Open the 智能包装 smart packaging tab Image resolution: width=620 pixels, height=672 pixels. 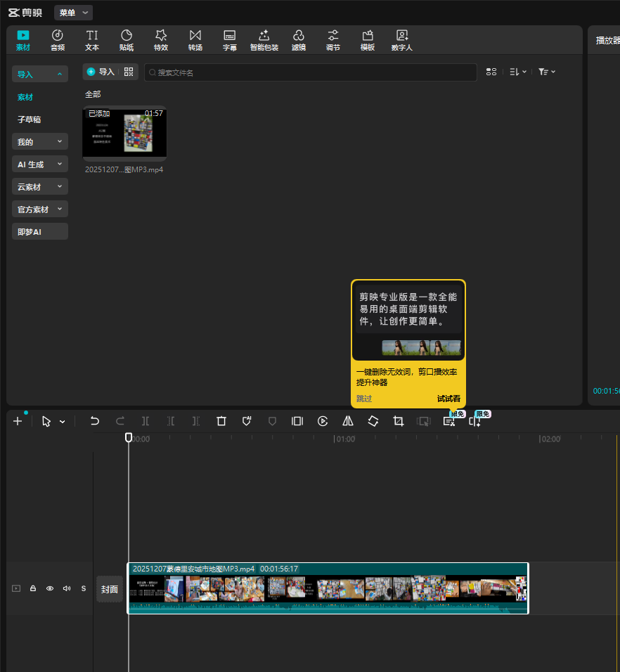(x=264, y=40)
